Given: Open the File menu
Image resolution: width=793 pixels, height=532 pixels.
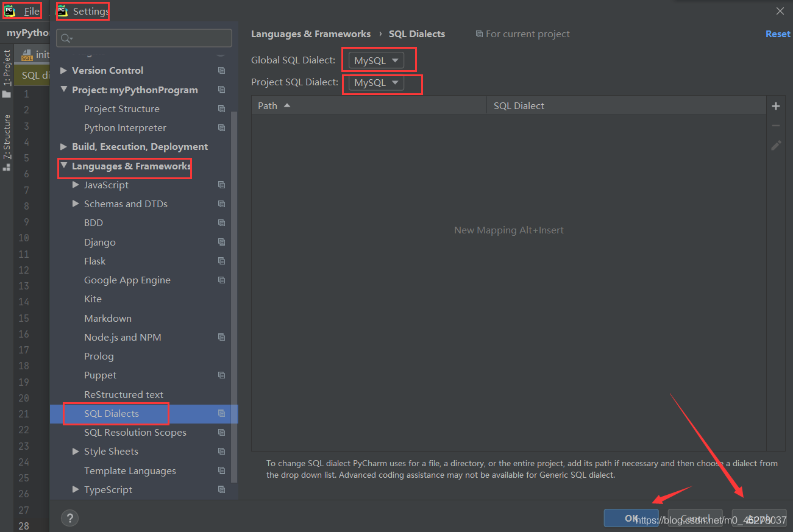Looking at the screenshot, I should coord(32,12).
